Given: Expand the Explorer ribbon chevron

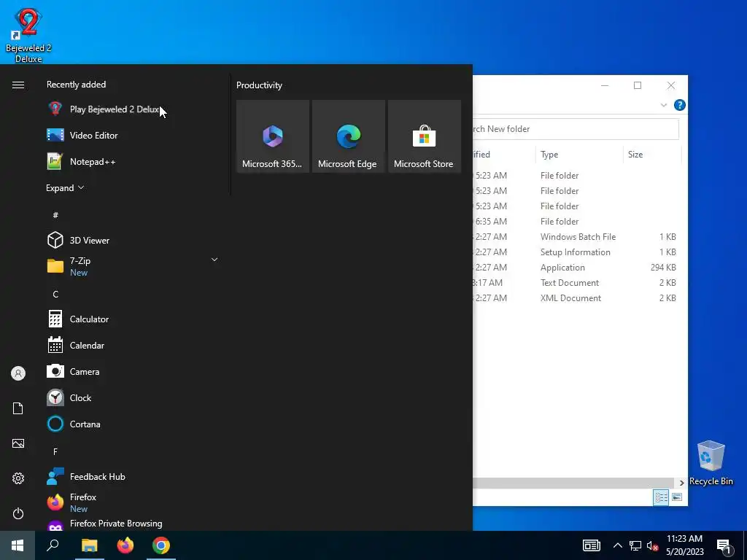Looking at the screenshot, I should 664,105.
